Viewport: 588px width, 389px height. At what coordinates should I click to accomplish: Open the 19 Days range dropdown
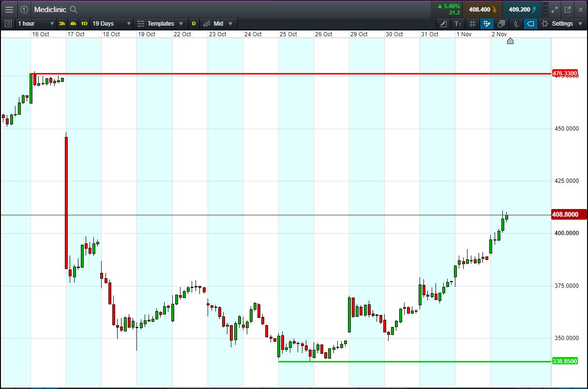click(112, 23)
